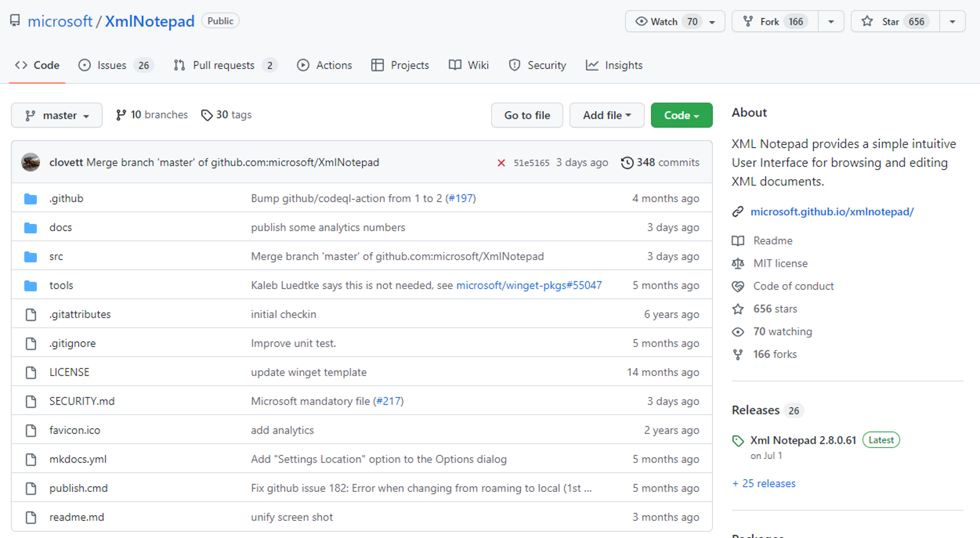Open pull request #197 link
The width and height of the screenshot is (980, 538).
tap(461, 198)
